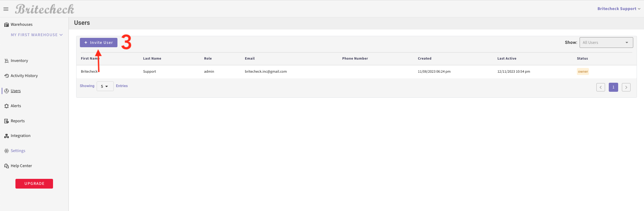
Task: Click the Activity History clock icon
Action: 6,76
